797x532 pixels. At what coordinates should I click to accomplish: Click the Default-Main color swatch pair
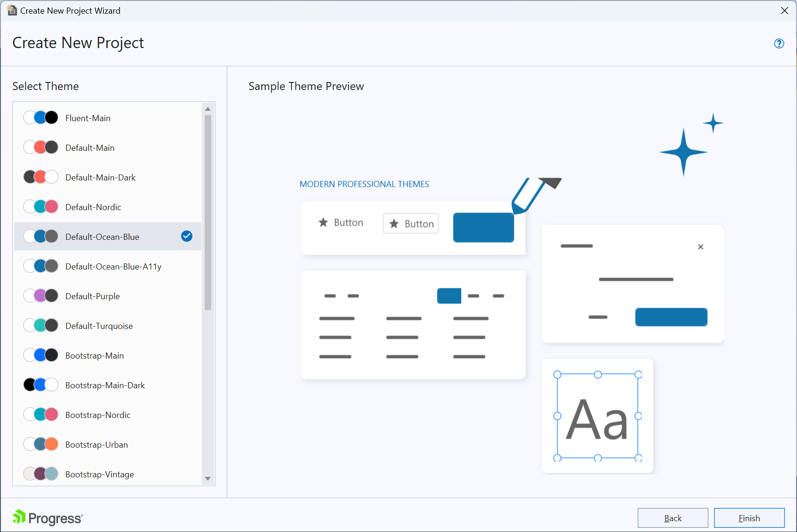41,147
